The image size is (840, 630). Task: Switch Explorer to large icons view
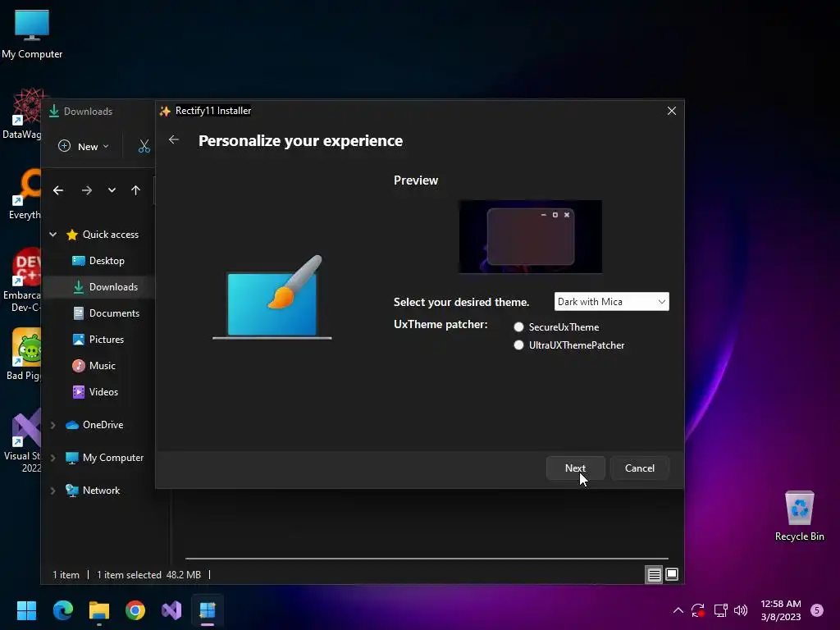[672, 575]
